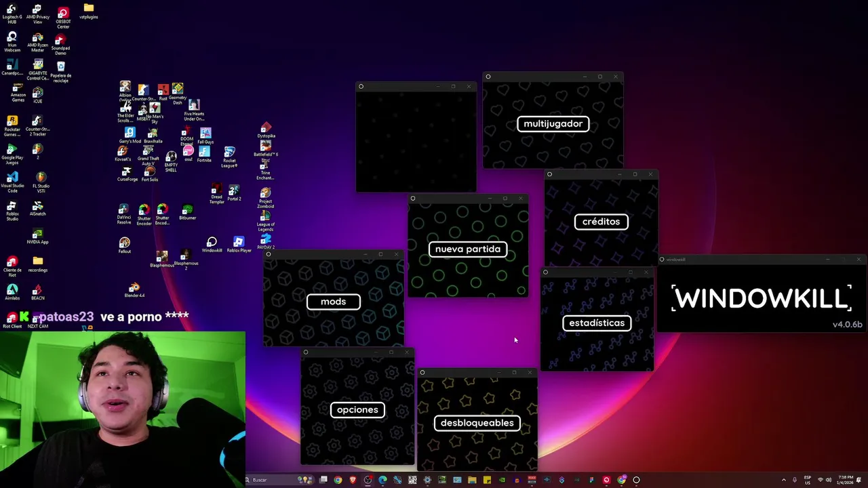Open Amazon Games desktop icon
Image resolution: width=868 pixels, height=488 pixels.
point(18,93)
